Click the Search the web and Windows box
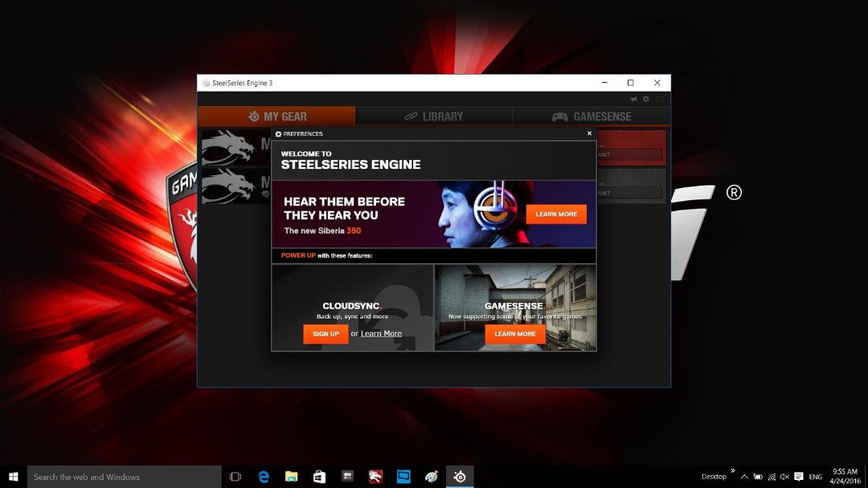This screenshot has height=488, width=868. coord(125,477)
